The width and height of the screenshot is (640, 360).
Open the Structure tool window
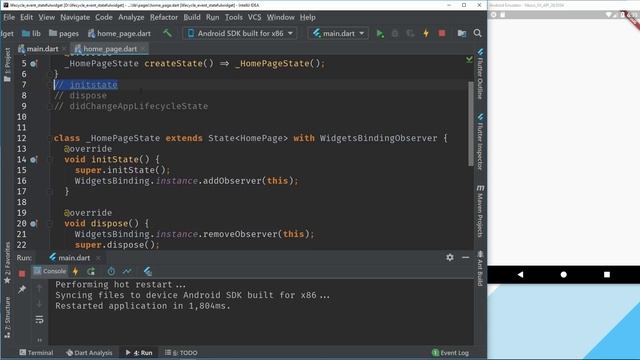tap(7, 317)
